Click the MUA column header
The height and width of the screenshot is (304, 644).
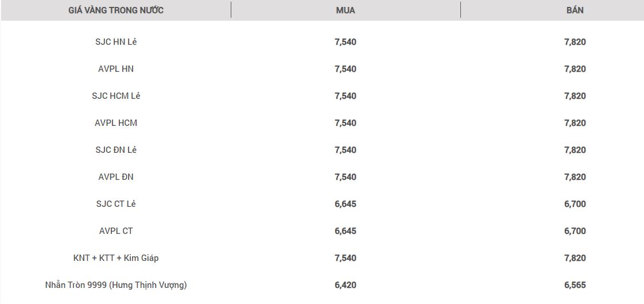pyautogui.click(x=346, y=10)
